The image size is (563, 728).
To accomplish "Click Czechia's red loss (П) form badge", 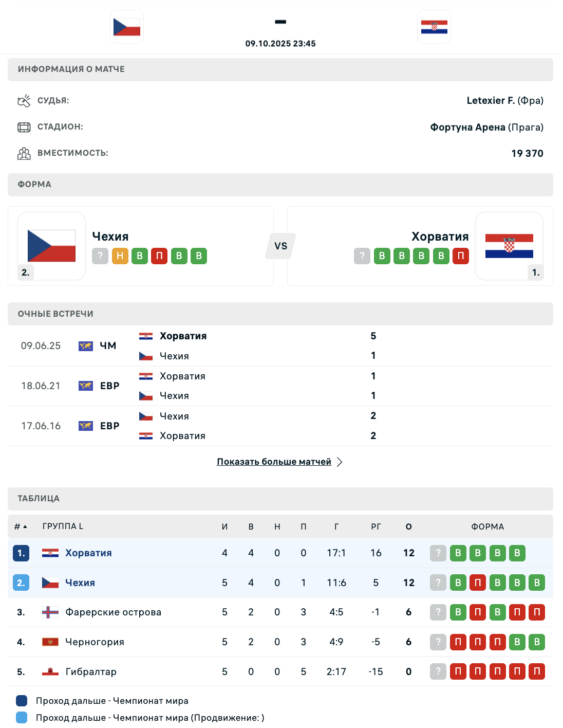I will tap(159, 256).
